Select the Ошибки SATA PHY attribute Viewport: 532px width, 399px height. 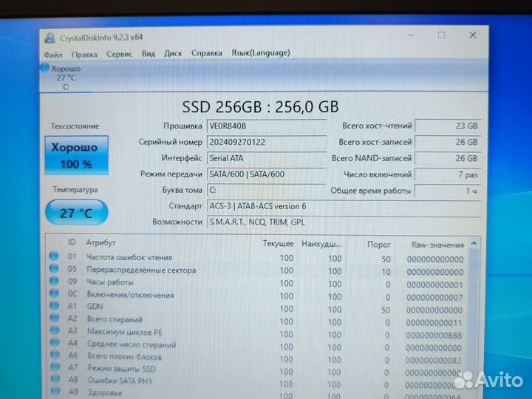(x=120, y=381)
